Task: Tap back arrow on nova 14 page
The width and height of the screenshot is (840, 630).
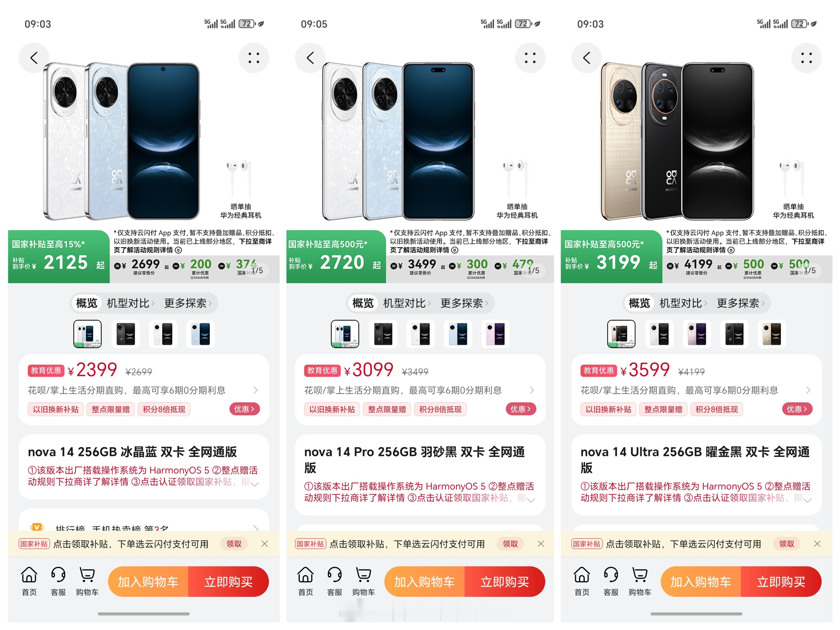Action: pos(34,58)
